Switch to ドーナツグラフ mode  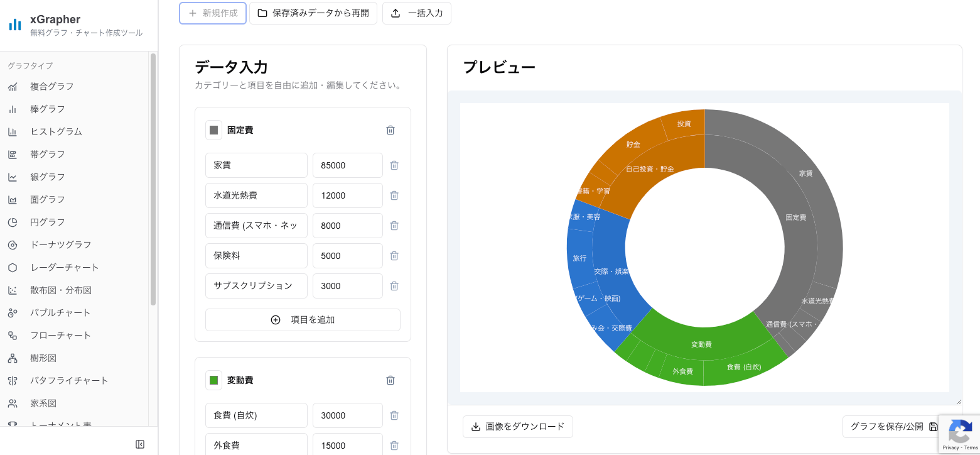click(60, 244)
